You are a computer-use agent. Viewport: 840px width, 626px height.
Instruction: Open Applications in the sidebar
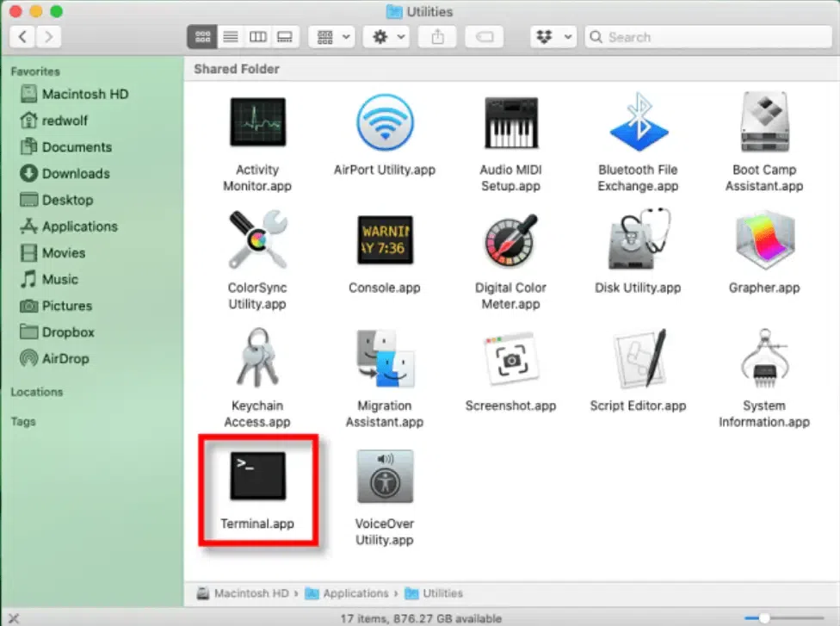click(69, 226)
